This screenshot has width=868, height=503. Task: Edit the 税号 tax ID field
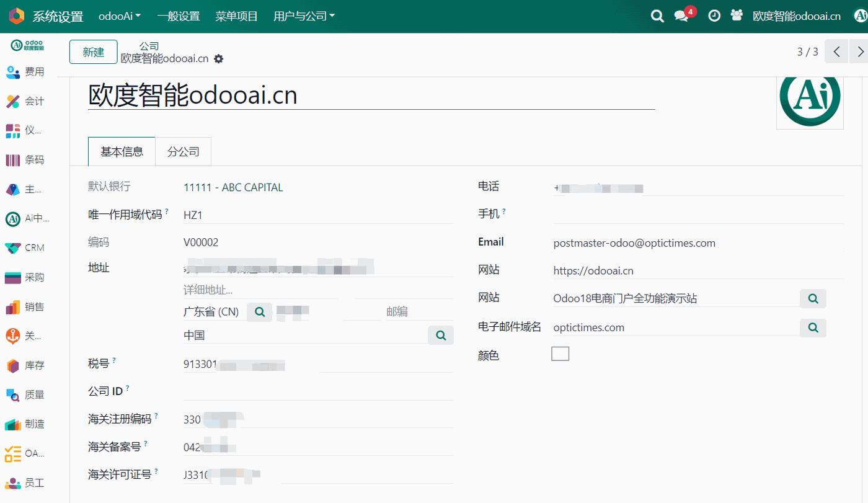319,364
